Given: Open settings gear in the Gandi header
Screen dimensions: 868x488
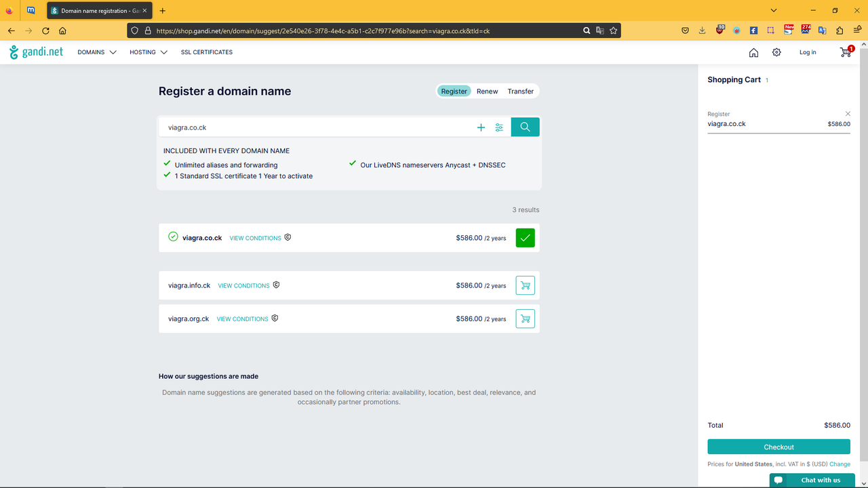Looking at the screenshot, I should pyautogui.click(x=776, y=52).
